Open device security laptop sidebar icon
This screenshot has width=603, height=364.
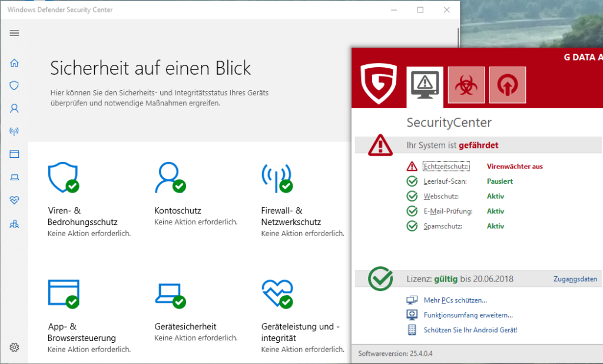click(15, 177)
